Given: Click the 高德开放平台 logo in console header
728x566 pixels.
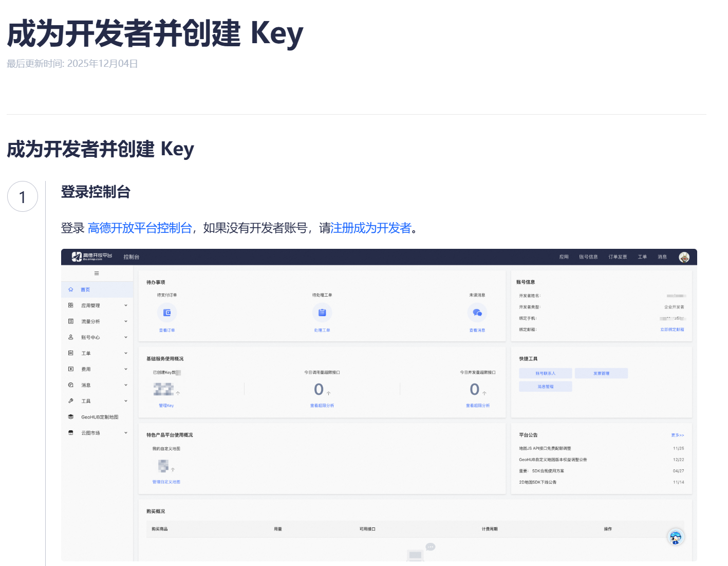Looking at the screenshot, I should (x=91, y=257).
